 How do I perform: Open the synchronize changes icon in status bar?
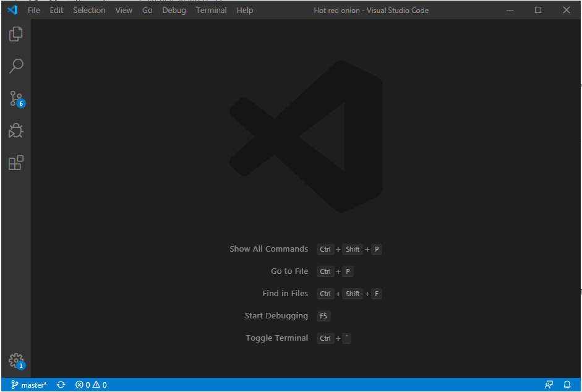[61, 385]
